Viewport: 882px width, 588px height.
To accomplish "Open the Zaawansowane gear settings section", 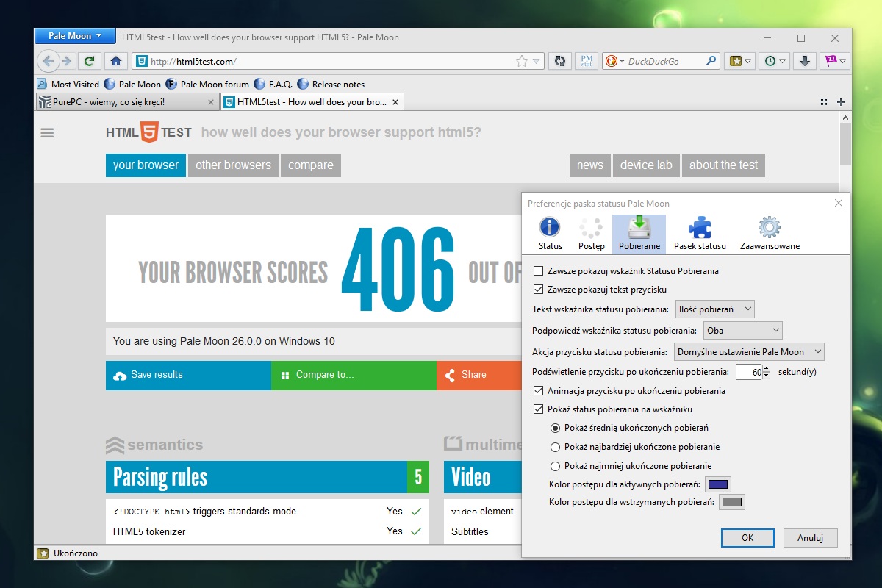I will coord(770,234).
